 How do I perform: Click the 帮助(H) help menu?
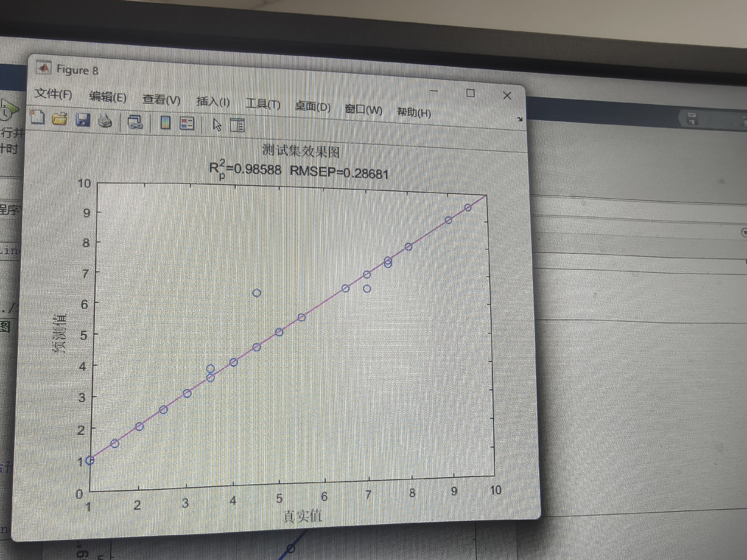[414, 112]
